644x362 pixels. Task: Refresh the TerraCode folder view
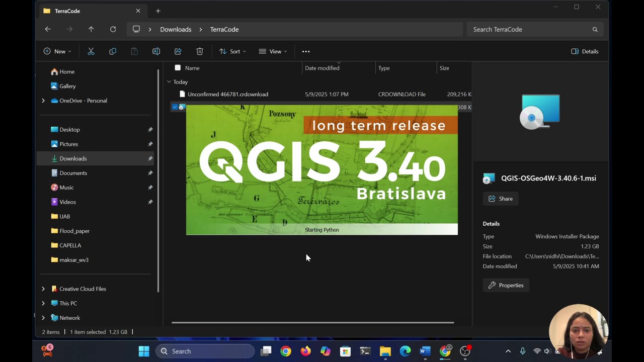[x=113, y=29]
